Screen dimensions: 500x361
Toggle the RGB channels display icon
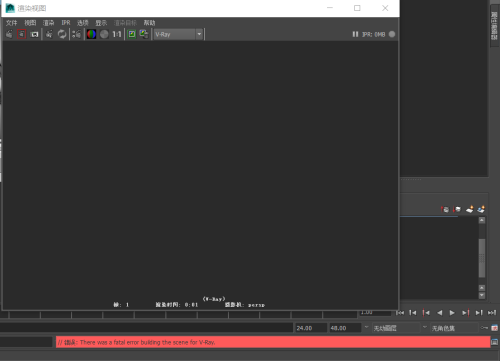pyautogui.click(x=91, y=34)
